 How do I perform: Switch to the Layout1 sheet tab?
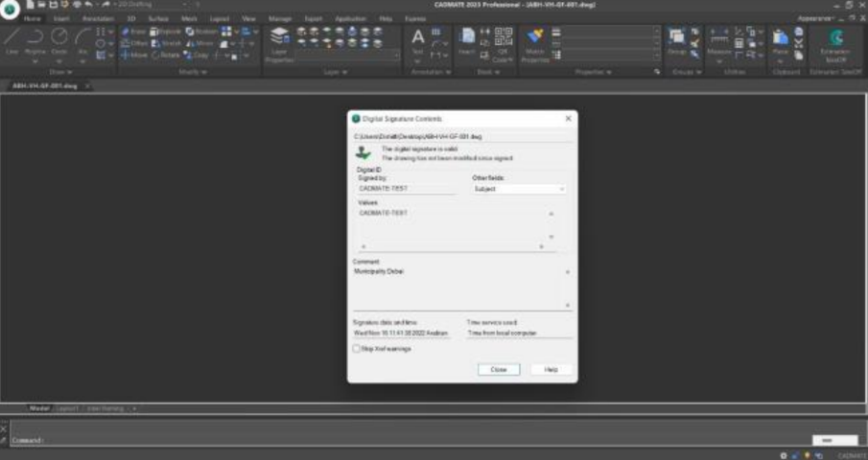66,408
